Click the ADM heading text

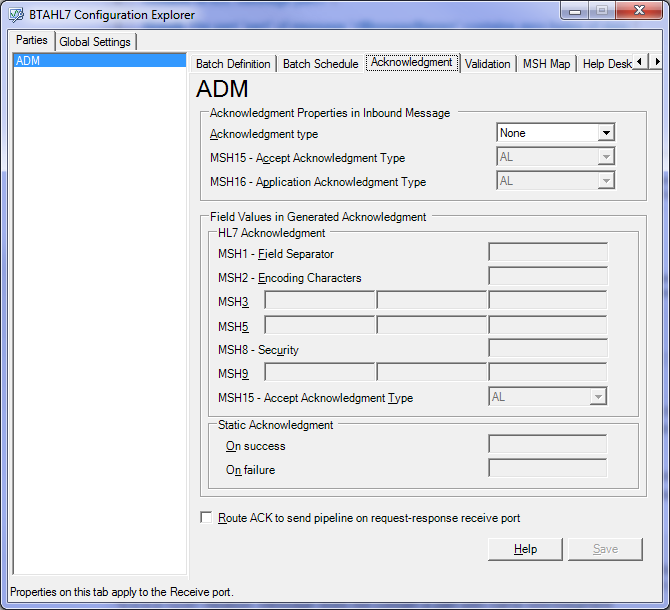pyautogui.click(x=222, y=89)
